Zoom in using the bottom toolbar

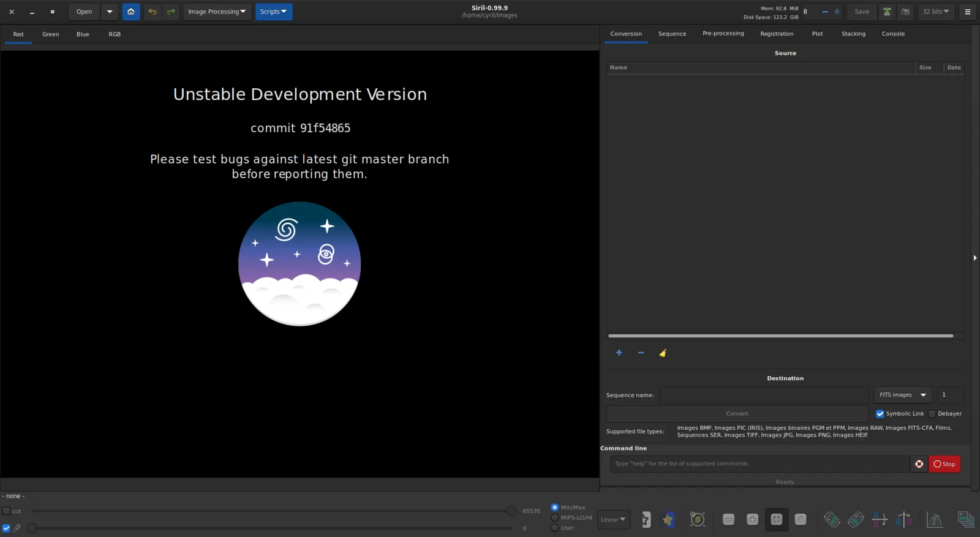click(753, 520)
